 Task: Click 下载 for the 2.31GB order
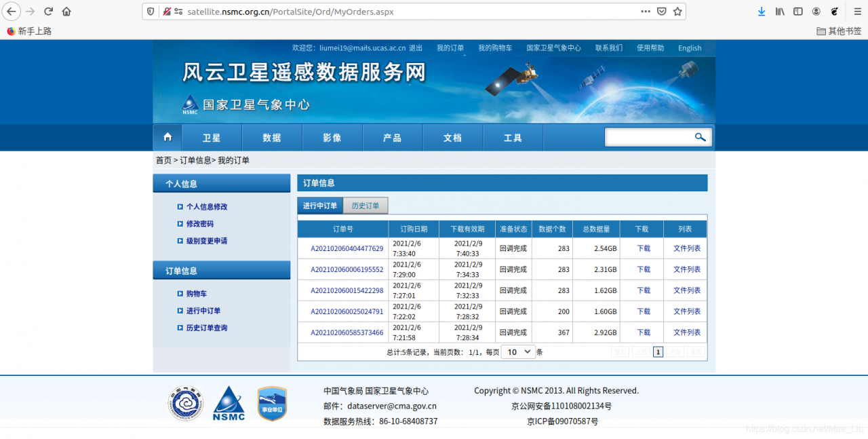(644, 269)
